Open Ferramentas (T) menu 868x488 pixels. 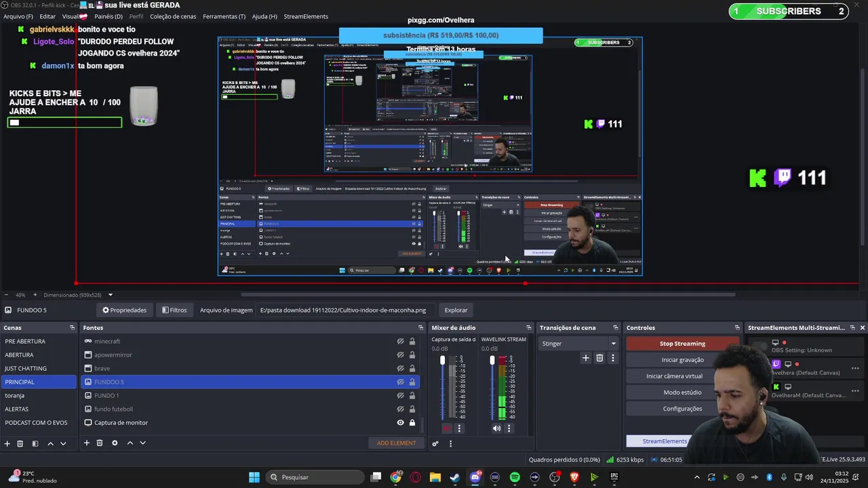pos(224,16)
